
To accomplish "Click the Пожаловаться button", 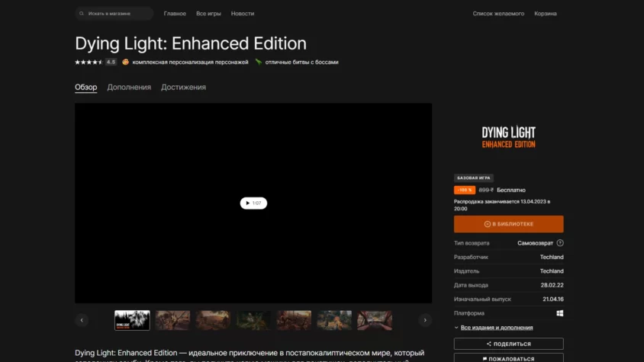I will click(x=508, y=358).
